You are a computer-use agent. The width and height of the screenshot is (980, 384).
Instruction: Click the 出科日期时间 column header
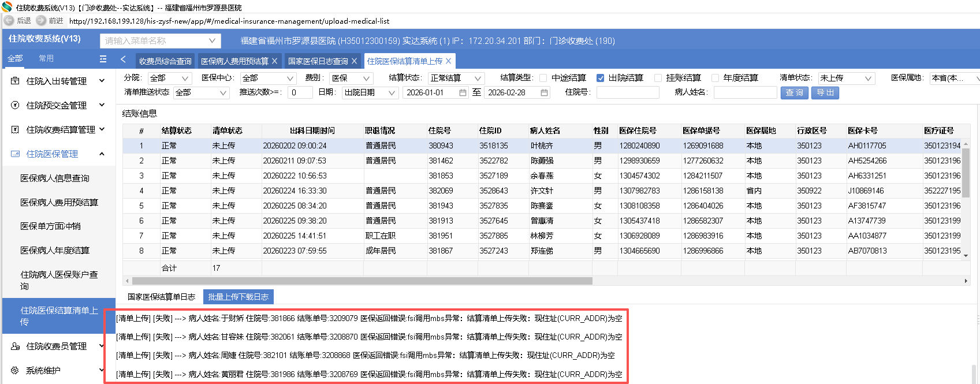point(312,131)
